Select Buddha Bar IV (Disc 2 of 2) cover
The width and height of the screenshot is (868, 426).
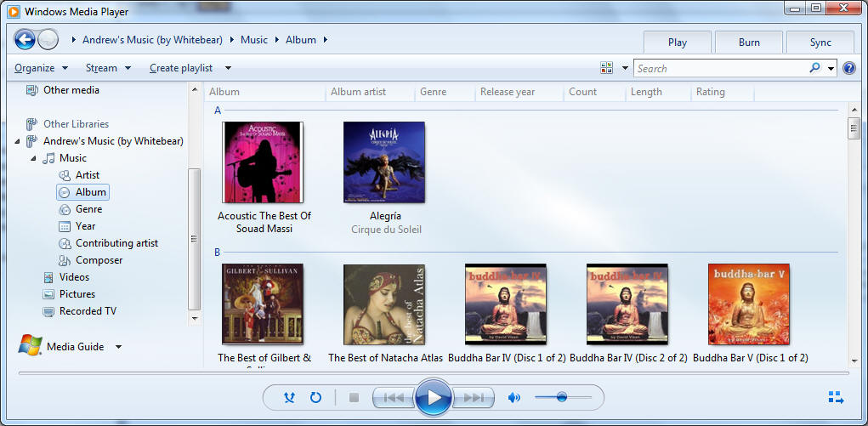pyautogui.click(x=627, y=304)
